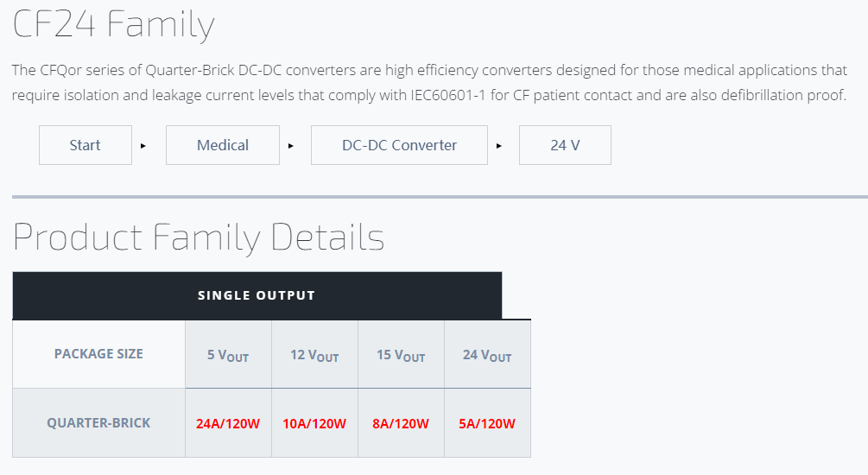Screen dimensions: 868x475
Task: Select the Medical breadcrumb button
Action: point(223,145)
